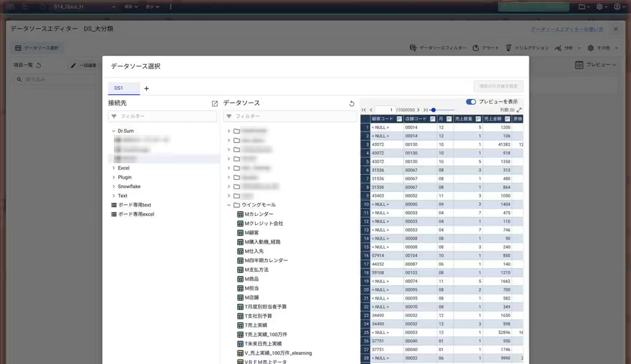Collapse the ウイングモール folder
This screenshot has height=364, width=631.
(x=229, y=205)
